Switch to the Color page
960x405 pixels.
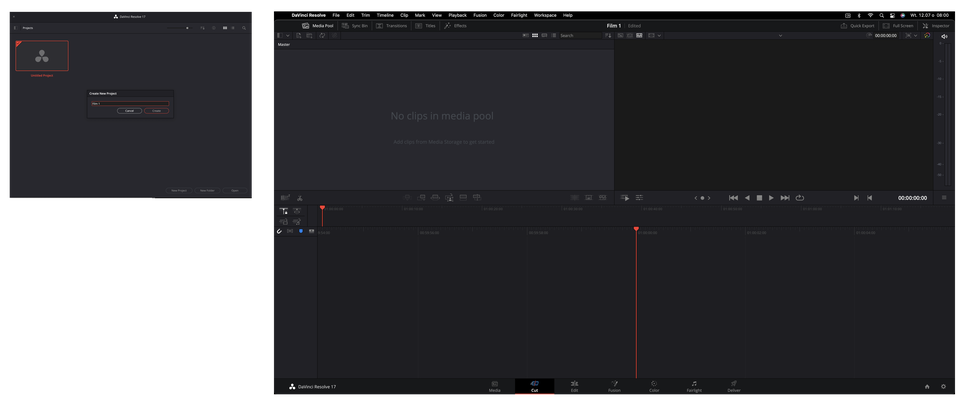pyautogui.click(x=654, y=386)
